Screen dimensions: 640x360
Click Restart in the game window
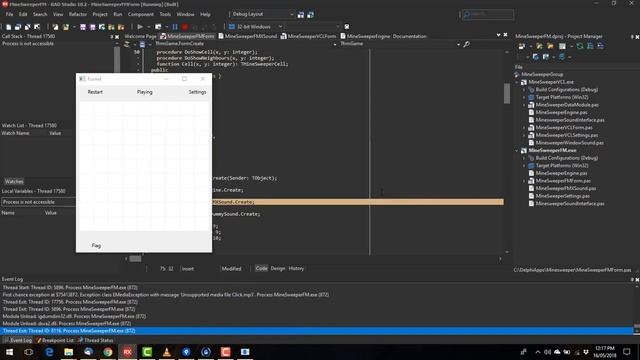(x=95, y=92)
